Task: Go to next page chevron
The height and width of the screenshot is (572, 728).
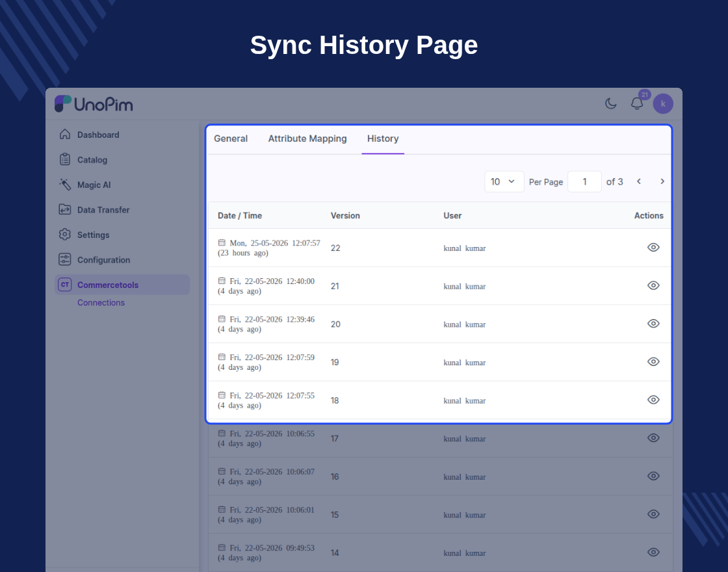Action: [662, 181]
